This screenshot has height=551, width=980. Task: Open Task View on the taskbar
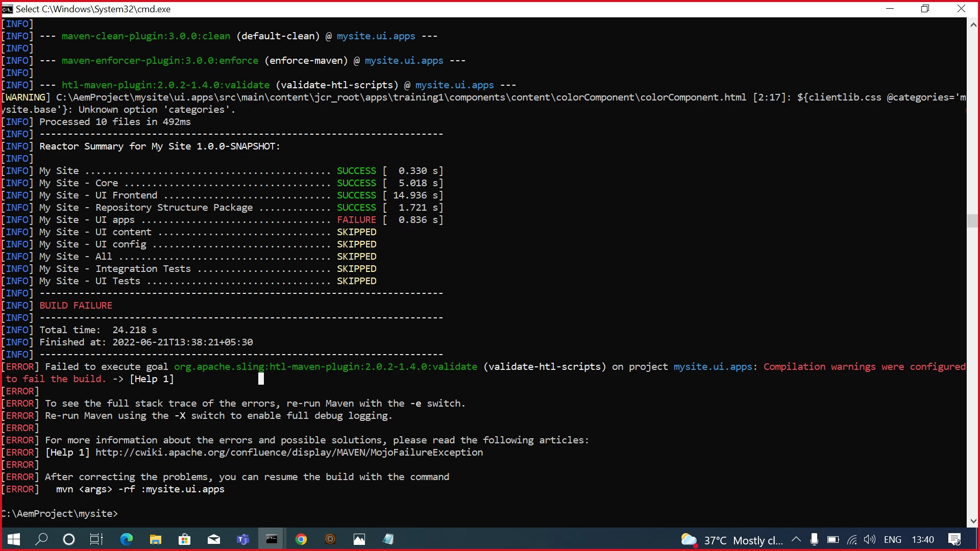point(96,539)
